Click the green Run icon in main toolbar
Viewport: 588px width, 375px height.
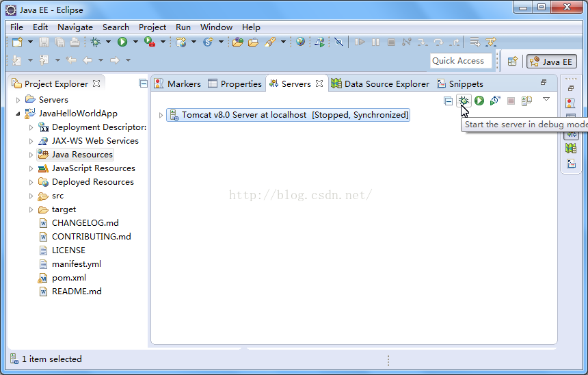[x=122, y=42]
